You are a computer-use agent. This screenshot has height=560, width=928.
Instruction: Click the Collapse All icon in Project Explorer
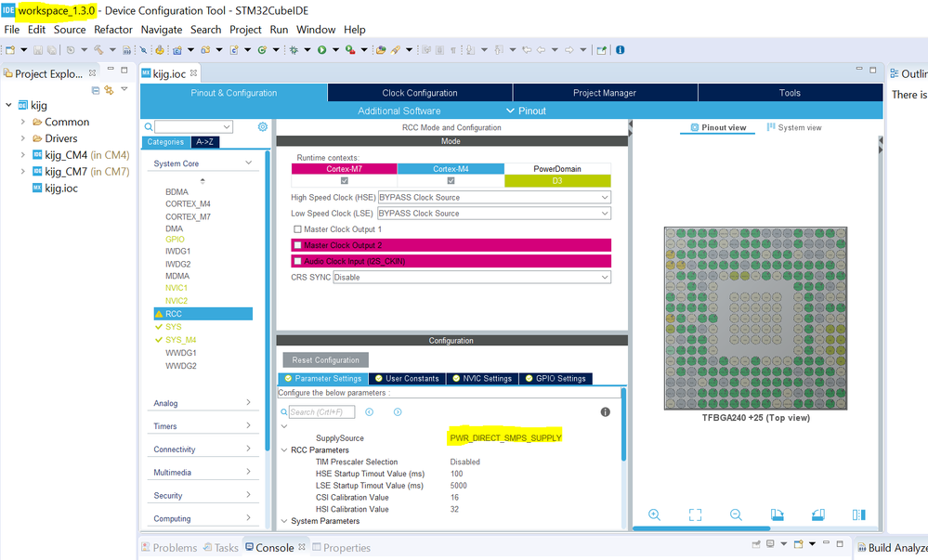tap(96, 90)
